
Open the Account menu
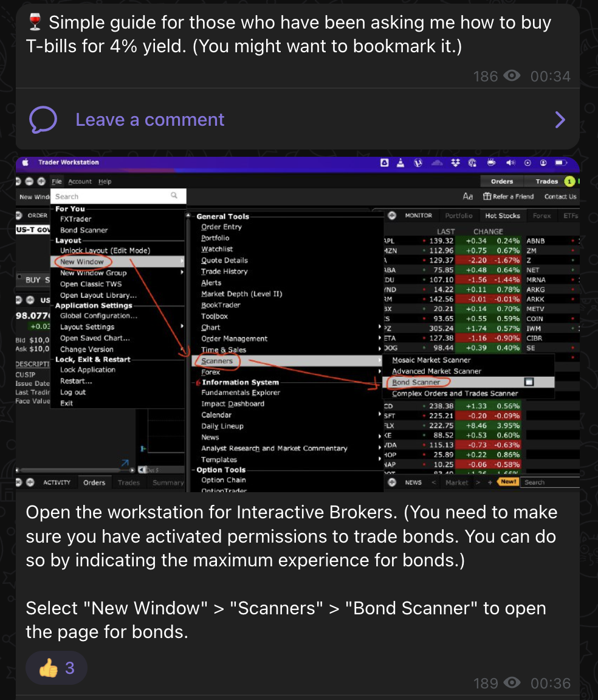pyautogui.click(x=80, y=181)
